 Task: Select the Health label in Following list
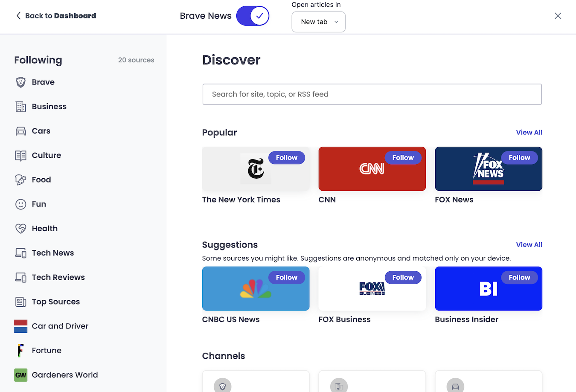click(45, 229)
